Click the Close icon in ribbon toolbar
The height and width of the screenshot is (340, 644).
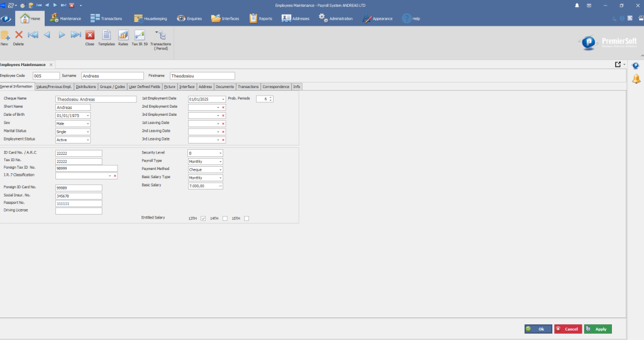tap(90, 35)
